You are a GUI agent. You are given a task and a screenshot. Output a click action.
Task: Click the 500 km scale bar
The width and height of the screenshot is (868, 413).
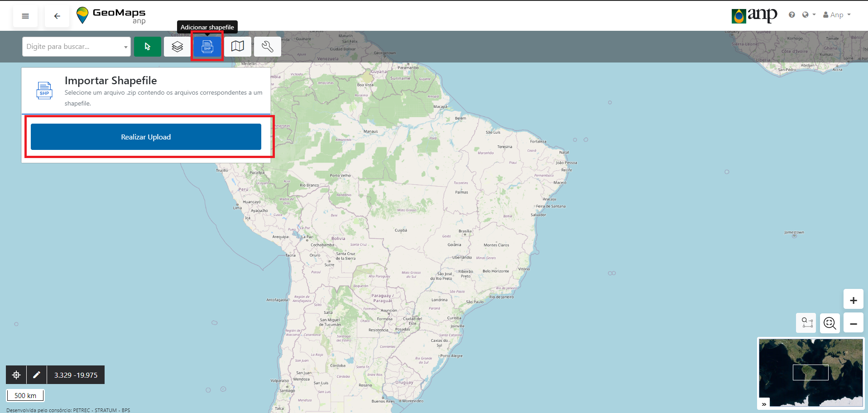click(x=25, y=395)
